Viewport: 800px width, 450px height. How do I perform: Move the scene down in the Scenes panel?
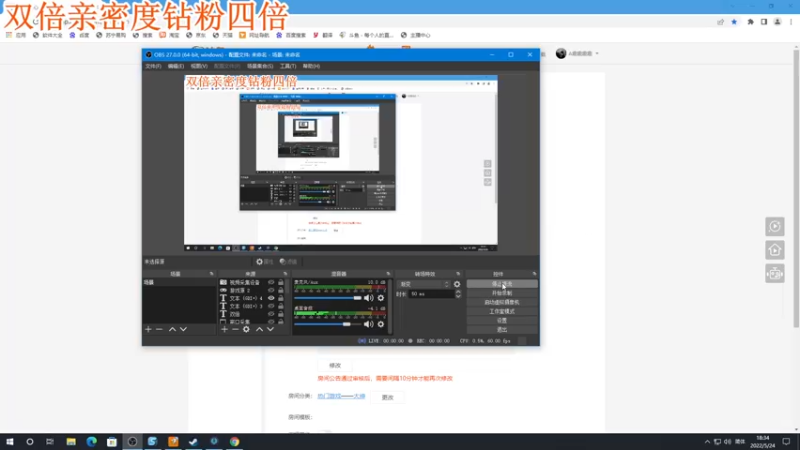[183, 330]
